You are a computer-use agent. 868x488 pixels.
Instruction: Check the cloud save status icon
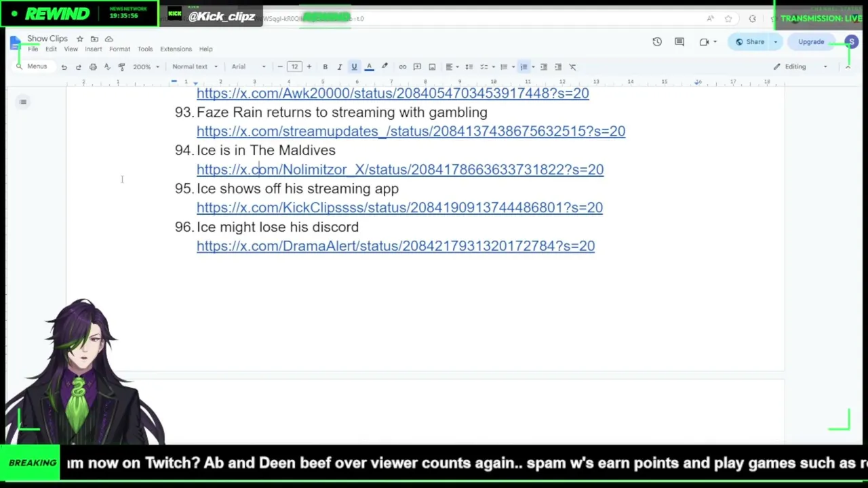(108, 39)
